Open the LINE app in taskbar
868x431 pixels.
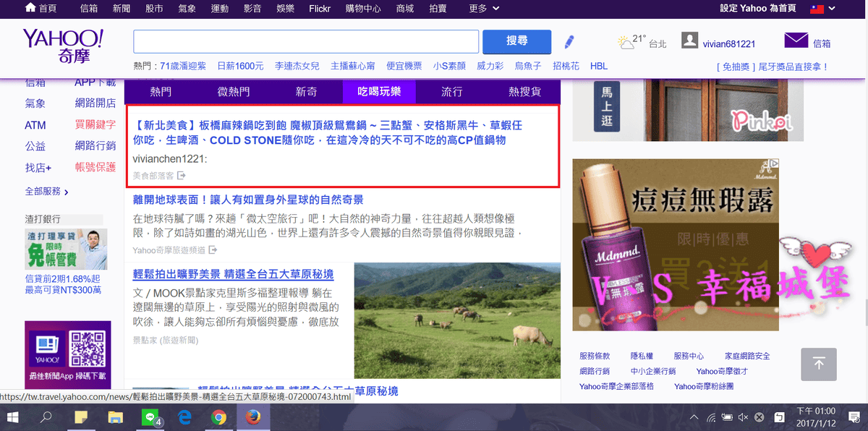click(x=151, y=417)
